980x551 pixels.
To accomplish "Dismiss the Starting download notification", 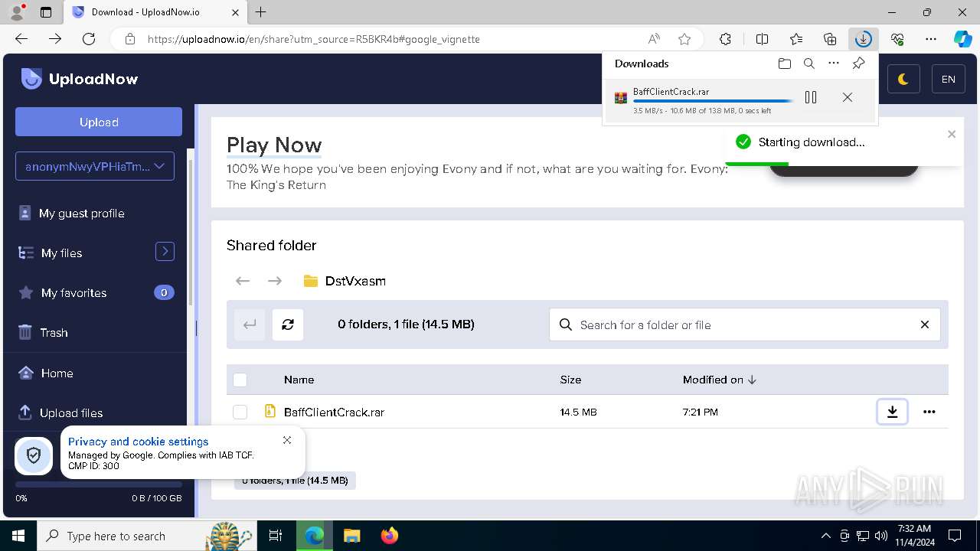I will point(952,134).
